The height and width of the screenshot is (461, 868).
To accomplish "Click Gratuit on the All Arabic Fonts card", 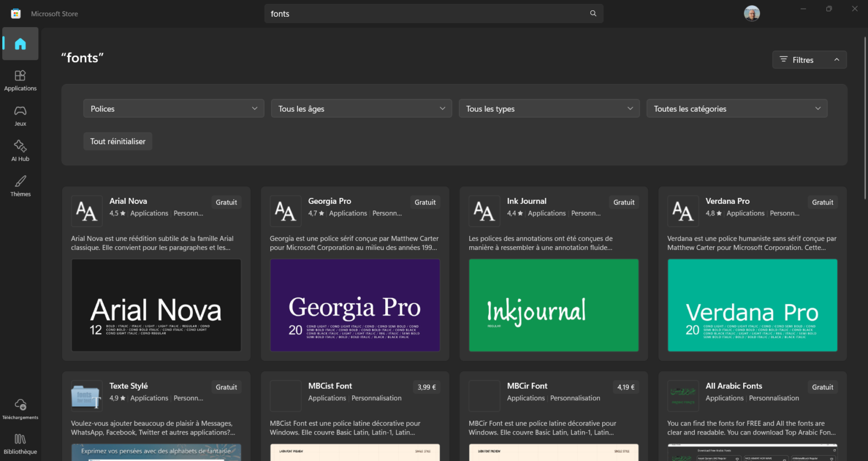I will pyautogui.click(x=822, y=387).
